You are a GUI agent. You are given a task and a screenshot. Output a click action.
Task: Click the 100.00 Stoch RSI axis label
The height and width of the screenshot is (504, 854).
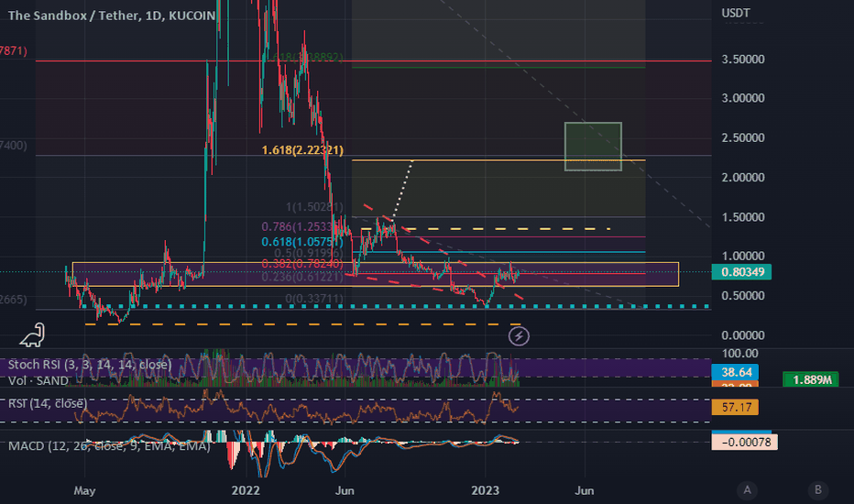point(739,353)
